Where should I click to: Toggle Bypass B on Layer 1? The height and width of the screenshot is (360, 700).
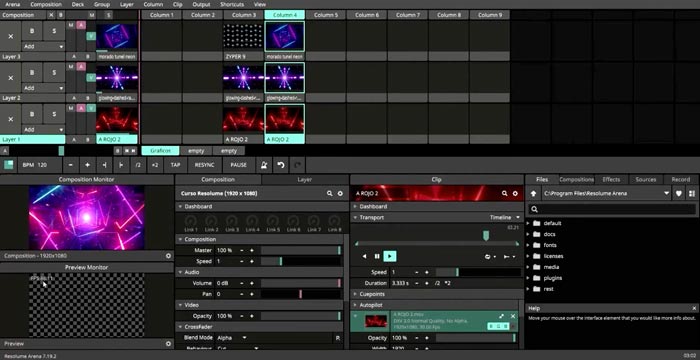[x=32, y=114]
